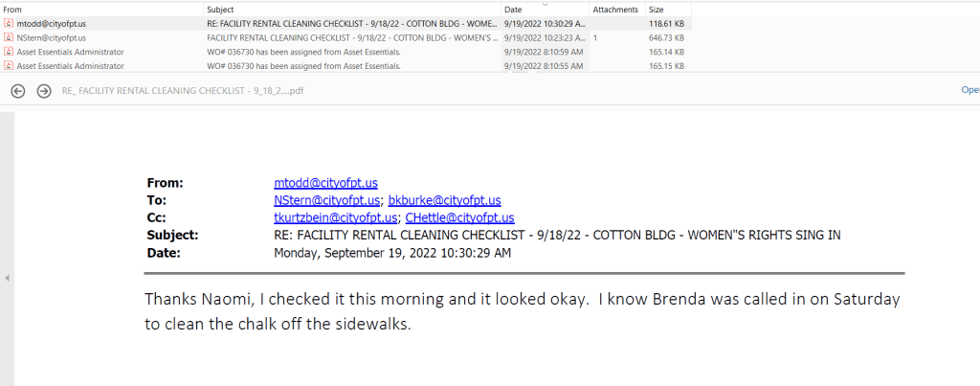The width and height of the screenshot is (980, 386).
Task: Click PDF icon of 8:10:55 AM Asset Essentials row
Action: (9, 65)
